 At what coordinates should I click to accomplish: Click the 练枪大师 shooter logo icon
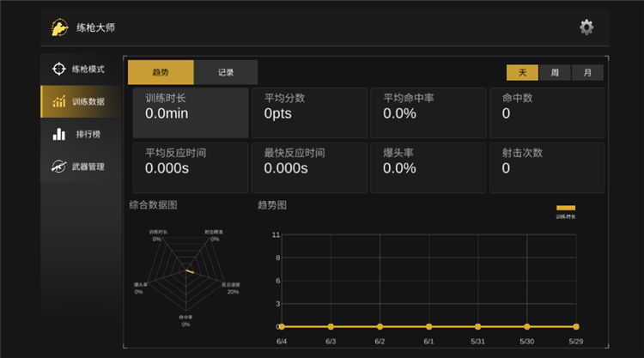(59, 27)
